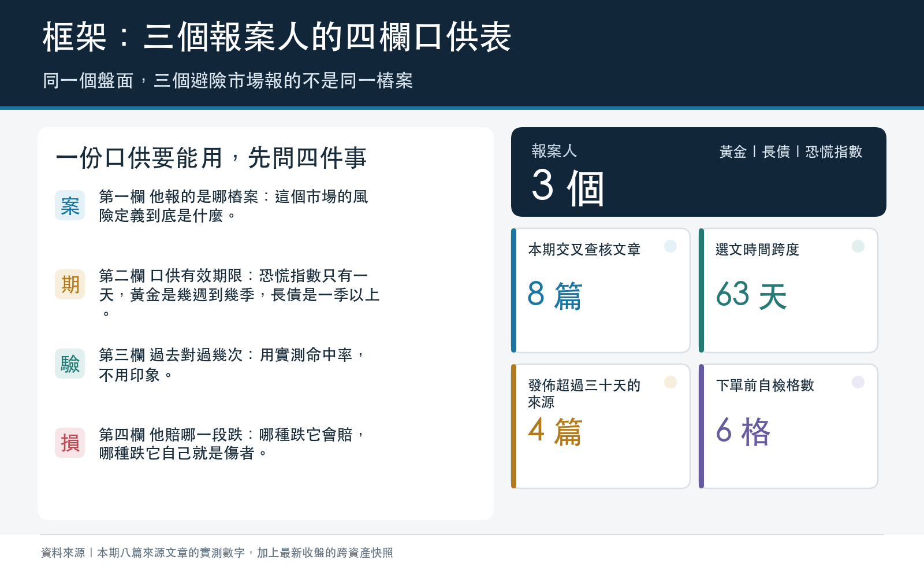This screenshot has height=578, width=924.
Task: Click the dot on 選文時間跨度 card
Action: pos(858,246)
